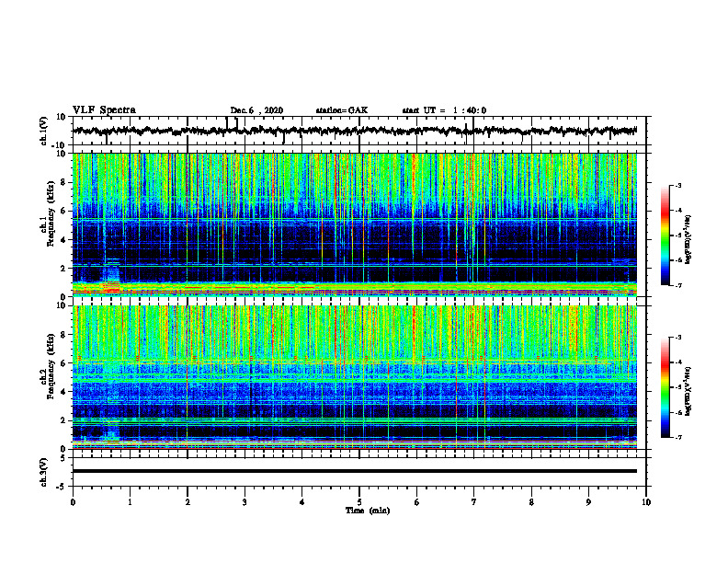The image size is (728, 563).
Task: Click the '2' kHz tick of ch.2 spectrogram
Action: pos(63,420)
